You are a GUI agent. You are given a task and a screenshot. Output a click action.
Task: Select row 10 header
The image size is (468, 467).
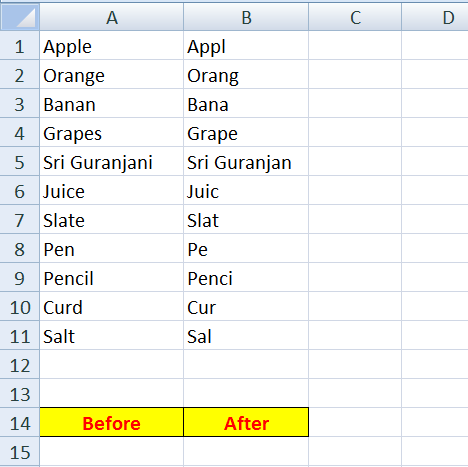[x=20, y=307]
